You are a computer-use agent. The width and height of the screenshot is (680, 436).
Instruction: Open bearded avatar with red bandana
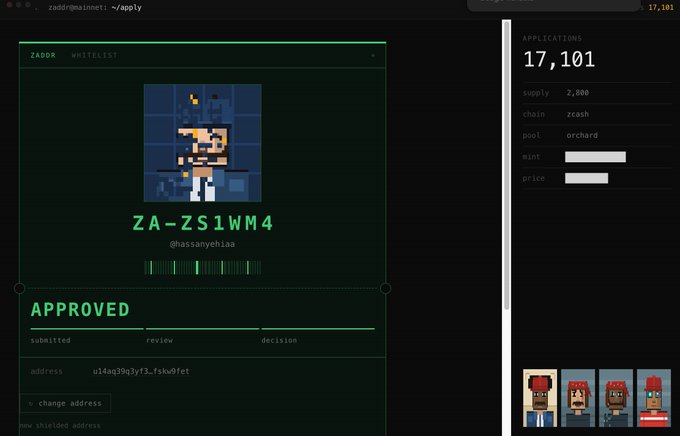[x=616, y=398]
